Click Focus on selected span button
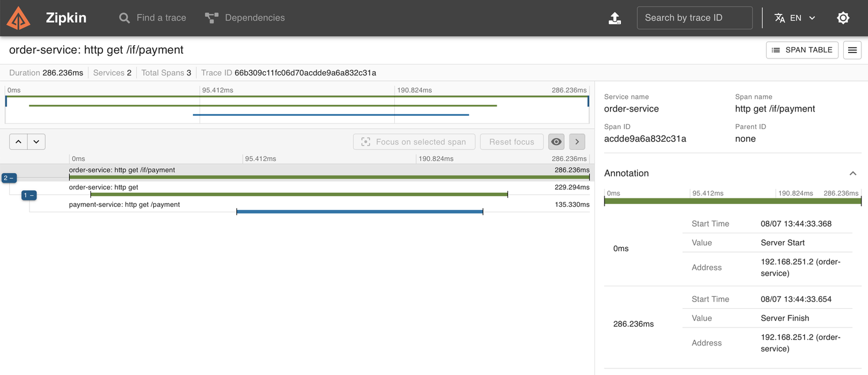868x375 pixels. click(414, 142)
